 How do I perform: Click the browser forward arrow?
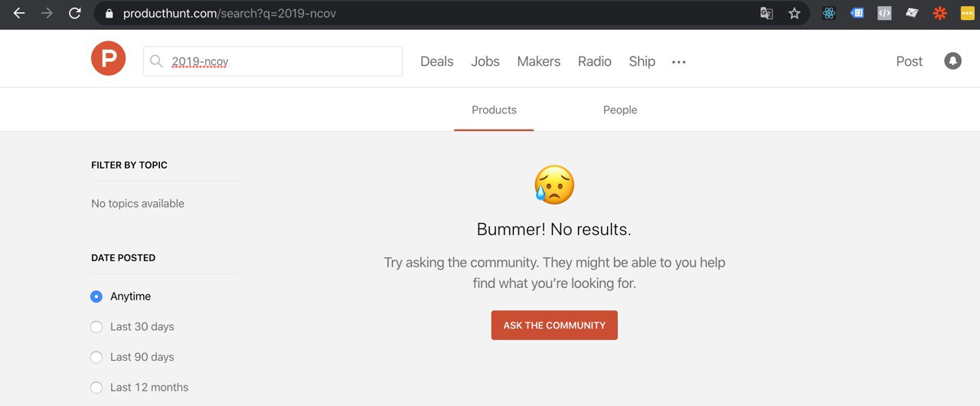(x=47, y=13)
